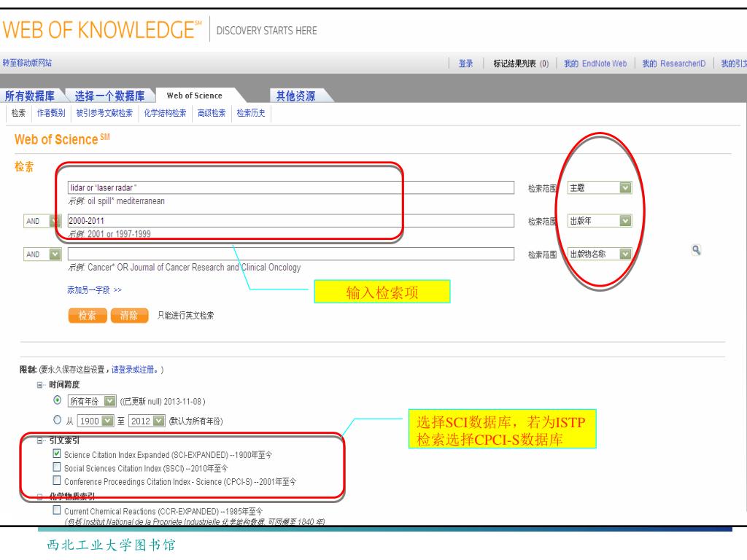
Task: Click the orange 检索 search button
Action: (x=88, y=315)
